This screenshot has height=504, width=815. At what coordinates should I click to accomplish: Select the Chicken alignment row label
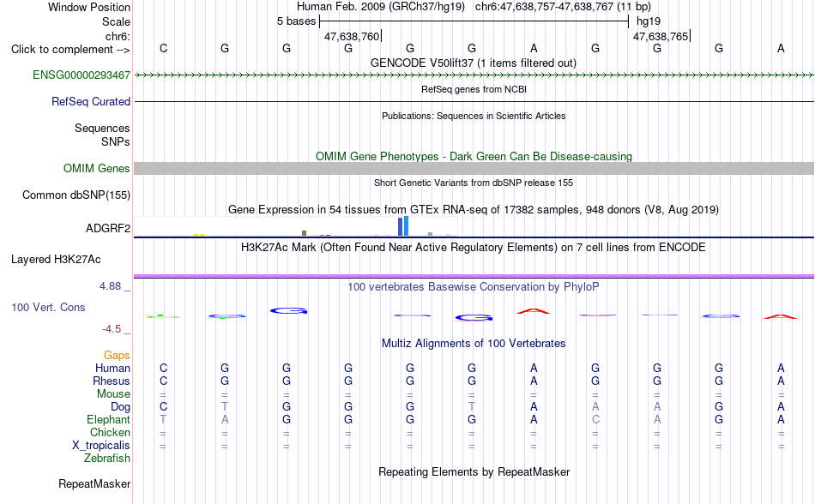[110, 433]
